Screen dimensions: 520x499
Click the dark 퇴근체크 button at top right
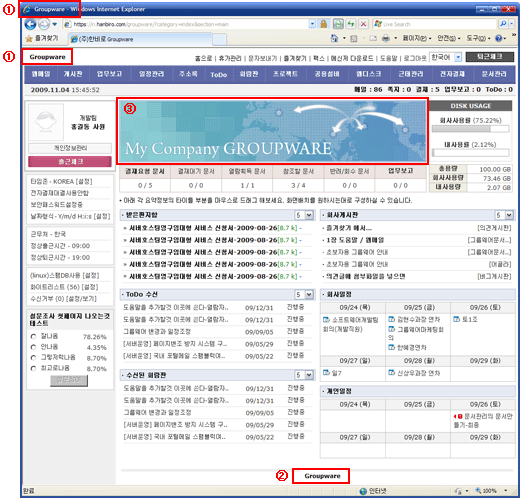[x=490, y=57]
